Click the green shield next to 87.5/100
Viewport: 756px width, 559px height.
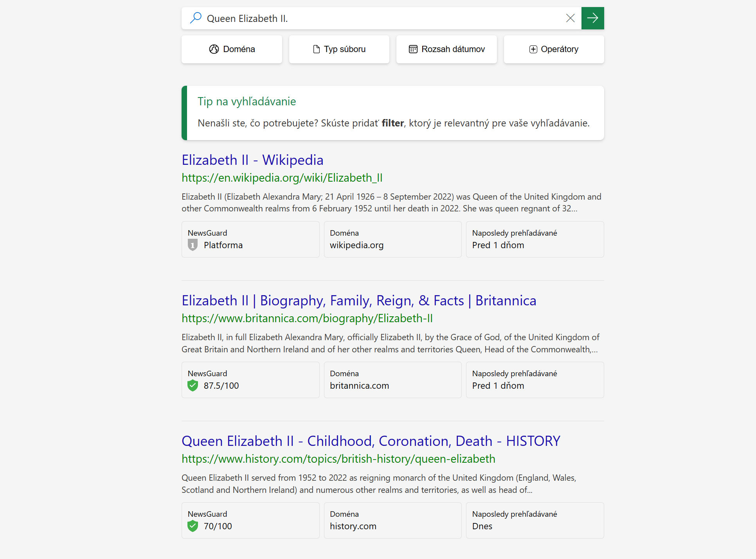click(193, 386)
